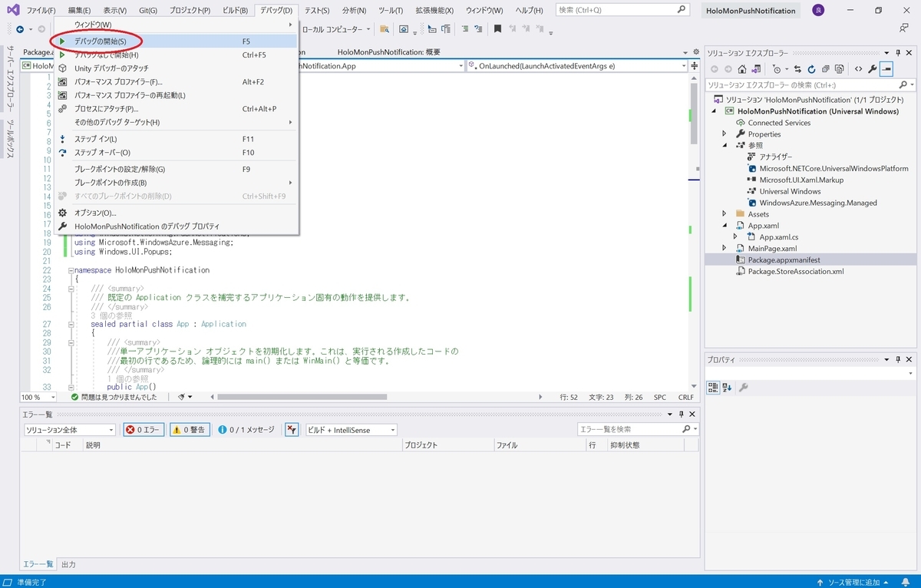Choose Unity デバッガーのアタッチ

click(176, 68)
